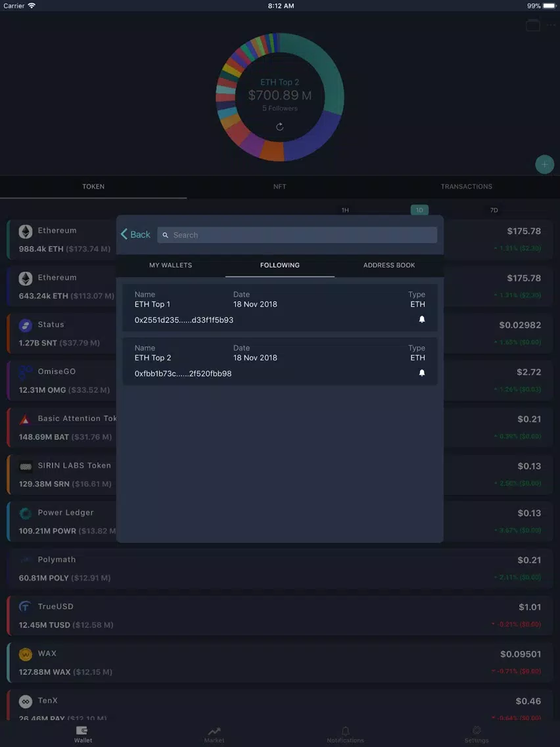Toggle notification bell for ETH Top 1
560x747 pixels.
421,319
